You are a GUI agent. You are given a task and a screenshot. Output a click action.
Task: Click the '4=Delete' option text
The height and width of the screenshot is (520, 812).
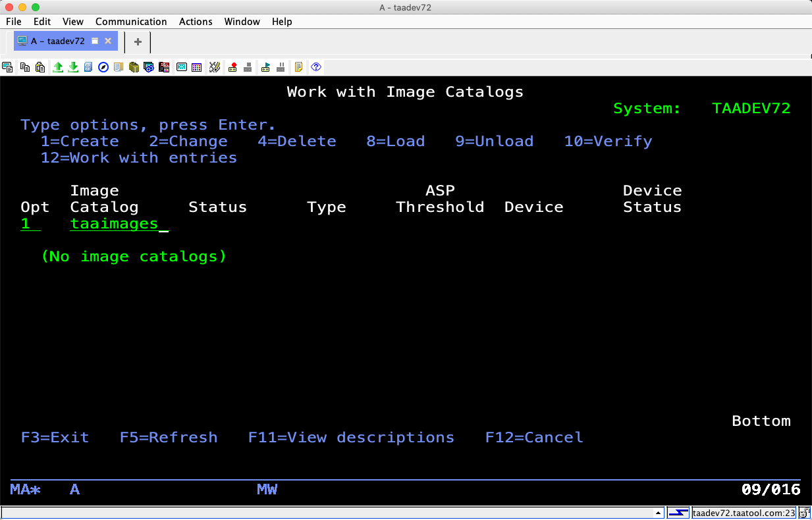(x=297, y=142)
